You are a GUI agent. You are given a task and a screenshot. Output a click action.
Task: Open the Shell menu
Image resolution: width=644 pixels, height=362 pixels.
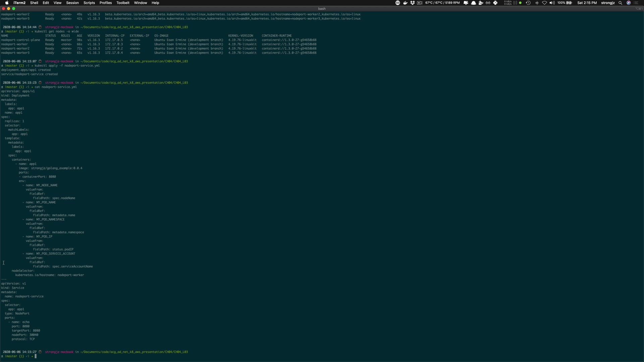pyautogui.click(x=34, y=3)
